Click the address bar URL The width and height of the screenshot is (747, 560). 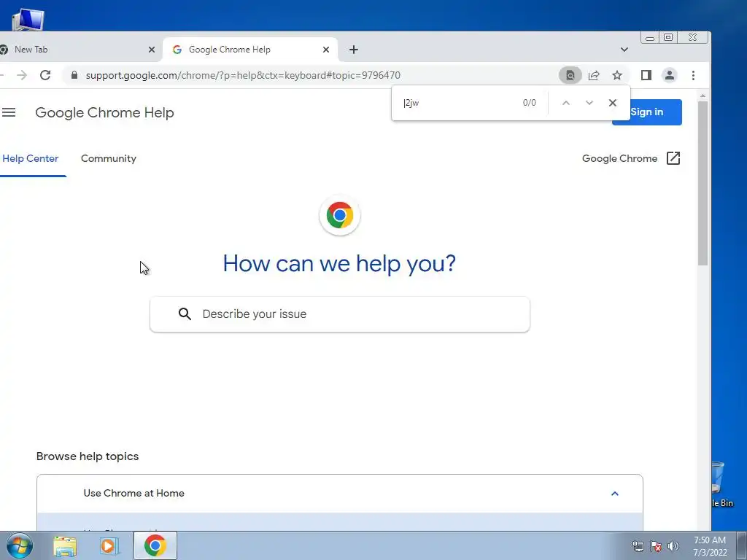[x=243, y=75]
